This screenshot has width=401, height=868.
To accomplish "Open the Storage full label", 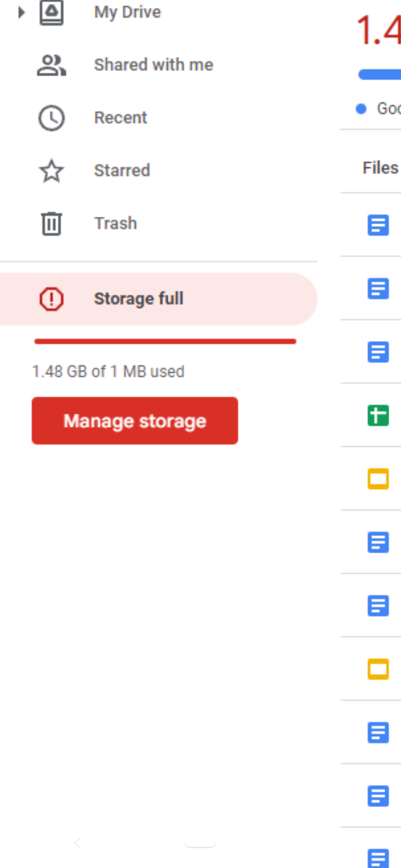I will [x=139, y=299].
